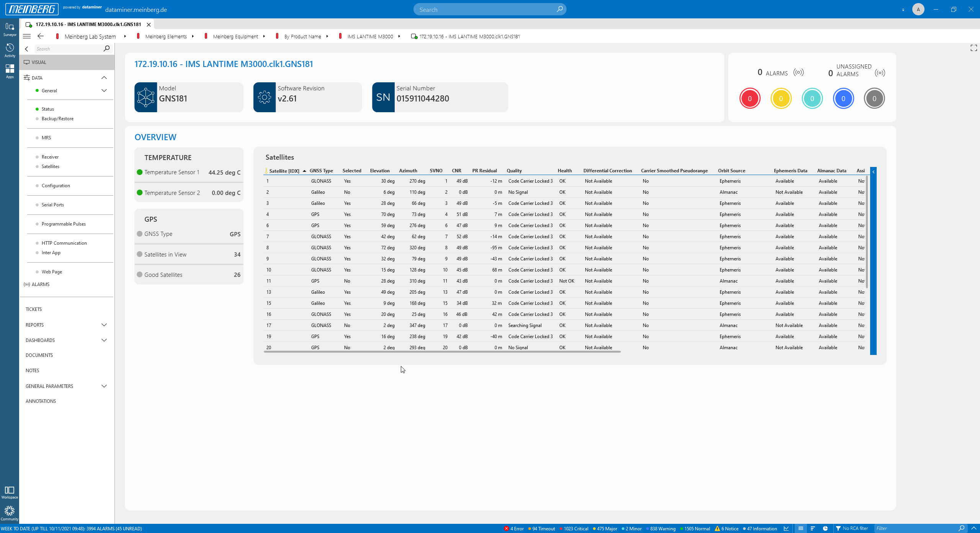Open dropdown arrow after By Product Name
Viewport: 980px width, 533px height.
(327, 36)
